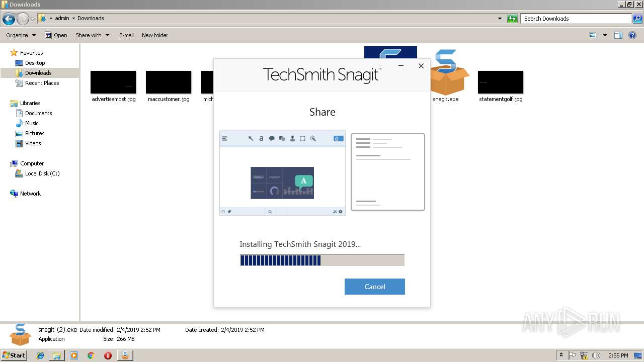This screenshot has width=644, height=362.
Task: Switch to Snagit installer taskbar button
Action: (125, 355)
